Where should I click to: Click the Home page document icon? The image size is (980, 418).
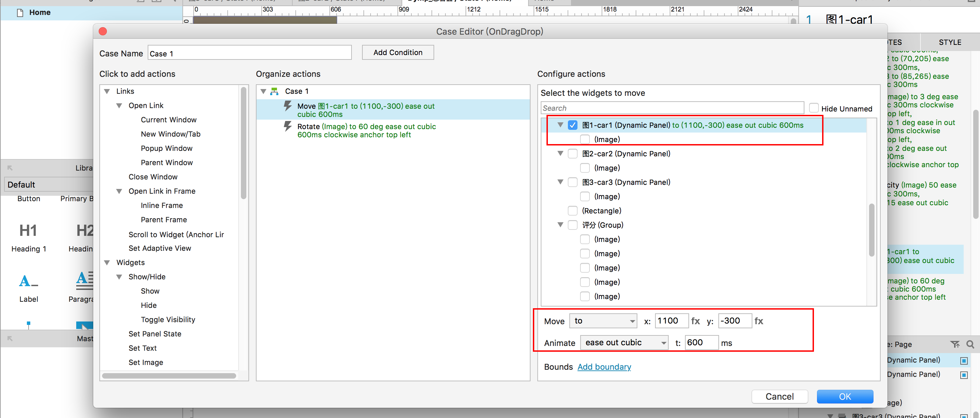[x=20, y=13]
